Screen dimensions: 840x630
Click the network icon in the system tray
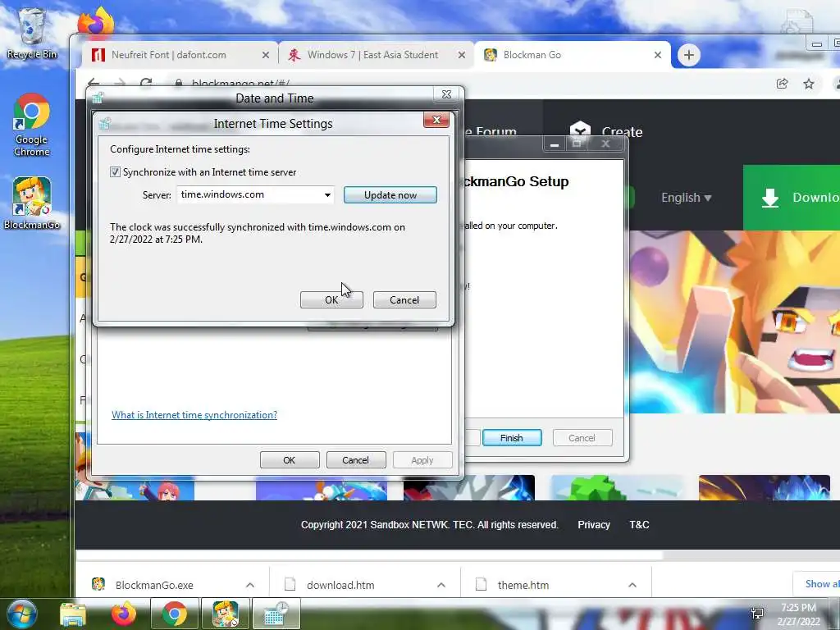(757, 614)
